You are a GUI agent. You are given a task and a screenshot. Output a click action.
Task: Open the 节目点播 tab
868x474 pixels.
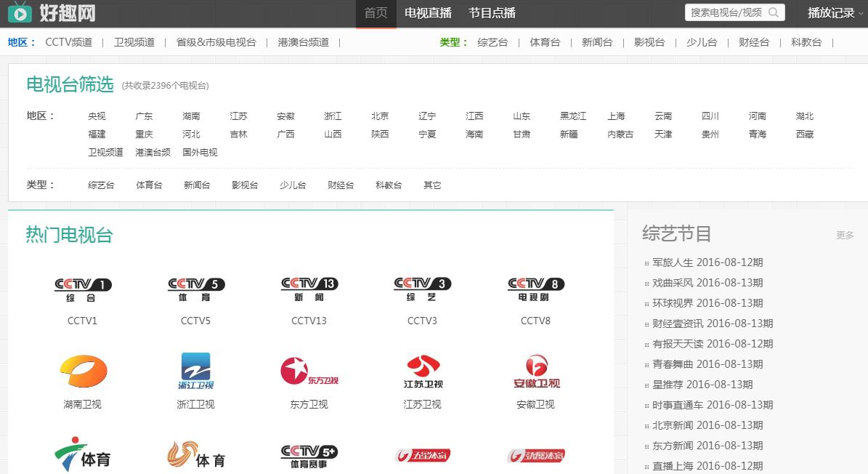(492, 13)
